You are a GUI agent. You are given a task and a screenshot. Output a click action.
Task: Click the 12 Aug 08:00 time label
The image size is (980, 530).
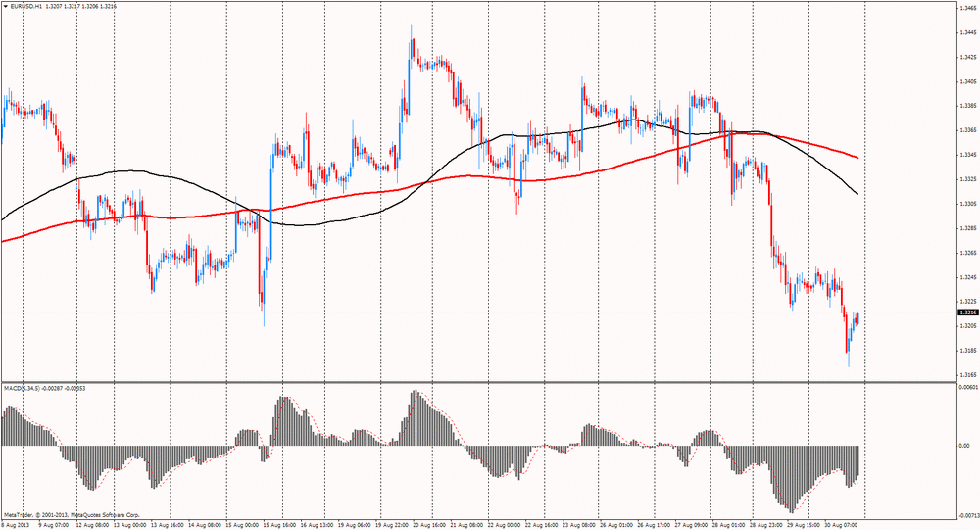point(94,525)
